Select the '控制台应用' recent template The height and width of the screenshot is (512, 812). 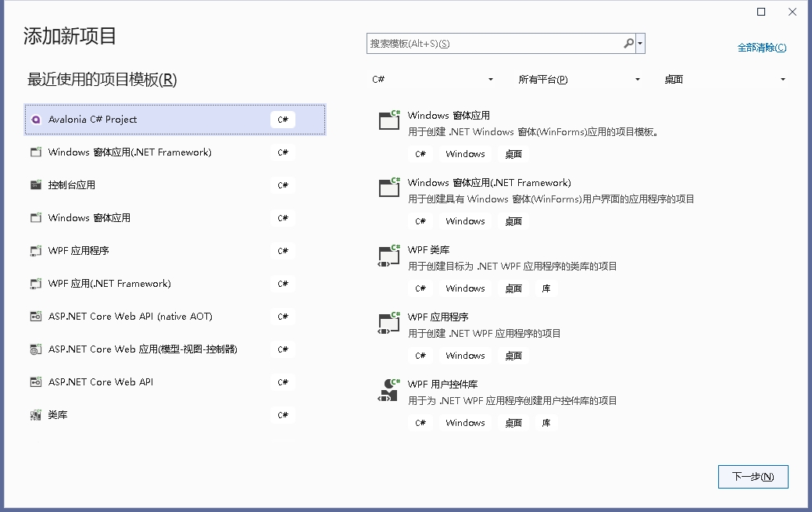click(175, 185)
